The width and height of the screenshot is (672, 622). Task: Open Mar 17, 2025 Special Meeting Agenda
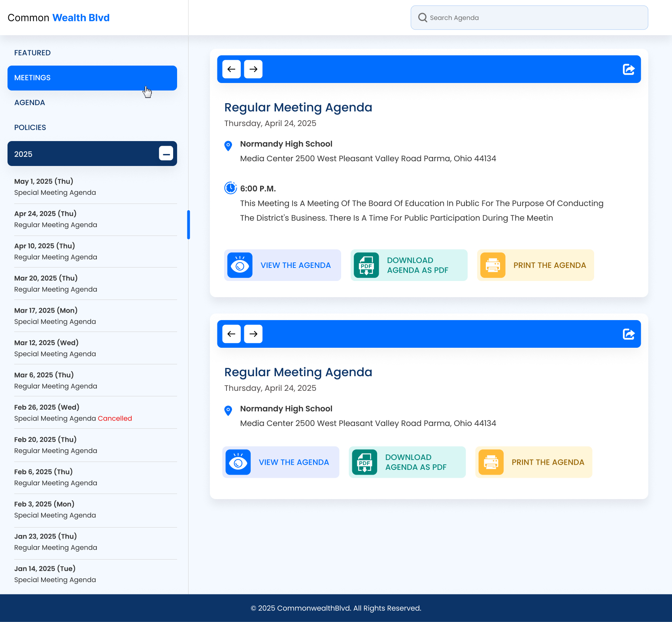coord(95,316)
